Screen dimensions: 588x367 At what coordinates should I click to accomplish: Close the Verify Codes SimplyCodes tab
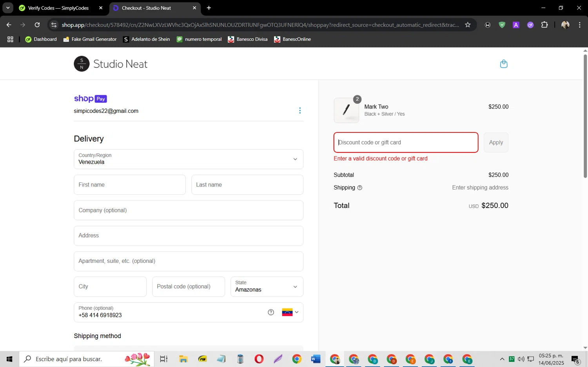tap(101, 8)
